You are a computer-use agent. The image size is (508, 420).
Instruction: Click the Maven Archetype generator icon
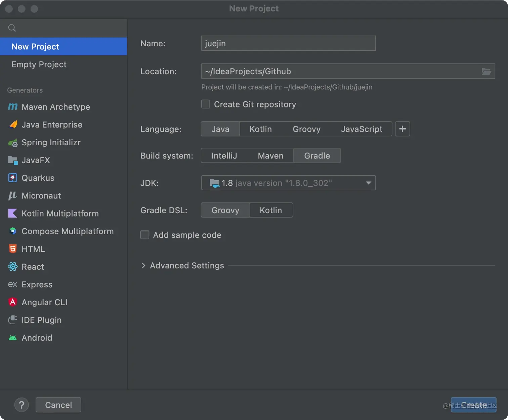tap(13, 107)
